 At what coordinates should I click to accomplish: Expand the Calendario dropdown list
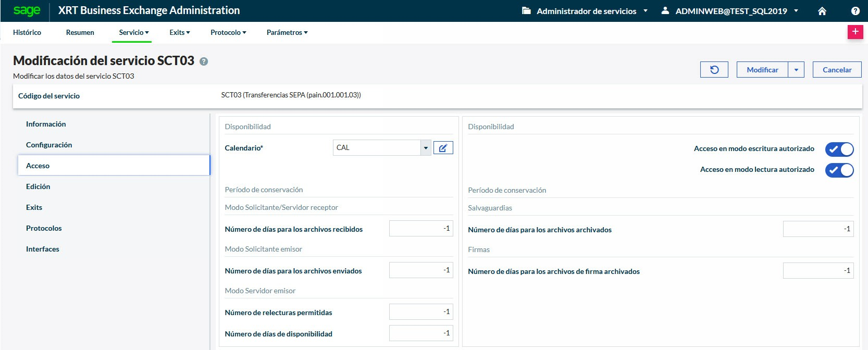point(426,148)
